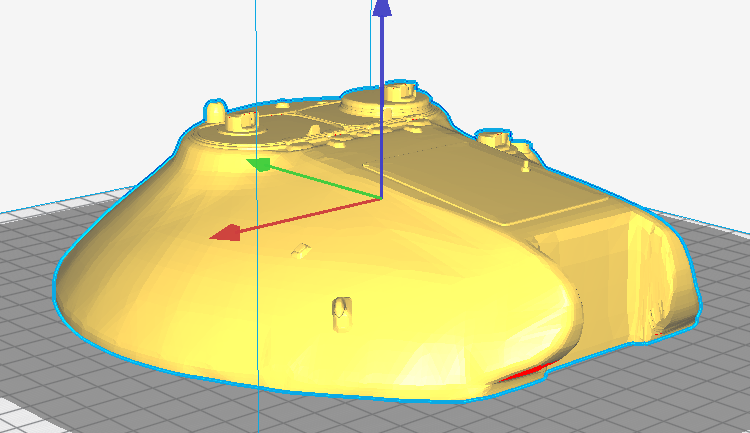Click the green axis line shaft

(320, 181)
